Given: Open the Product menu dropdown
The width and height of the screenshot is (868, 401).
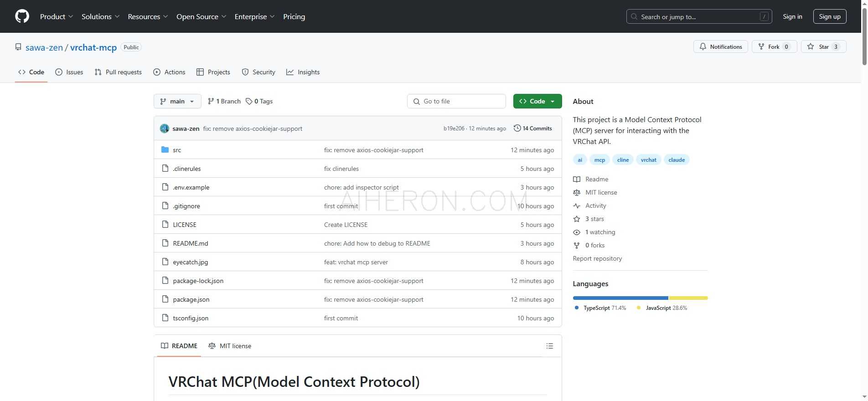Looking at the screenshot, I should coord(56,16).
